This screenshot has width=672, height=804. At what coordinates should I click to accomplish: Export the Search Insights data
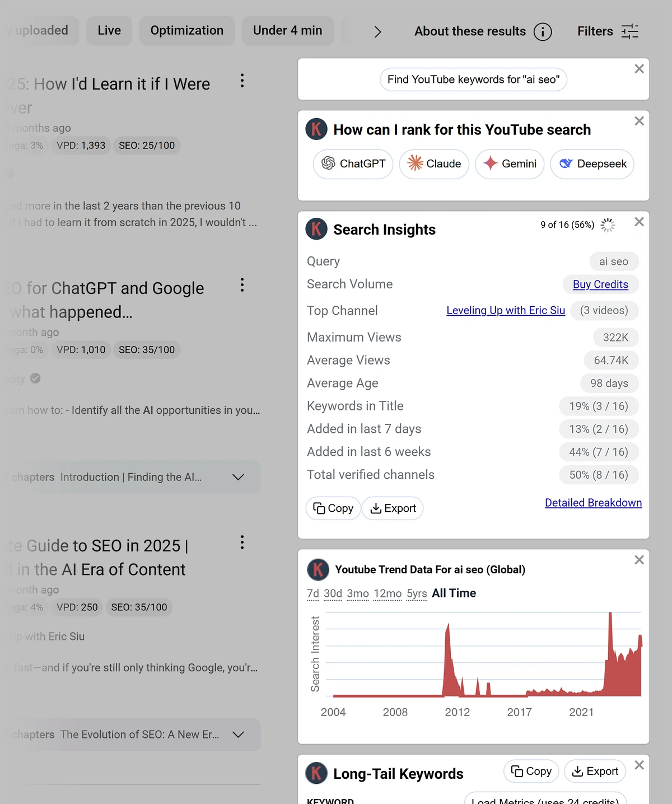click(393, 508)
